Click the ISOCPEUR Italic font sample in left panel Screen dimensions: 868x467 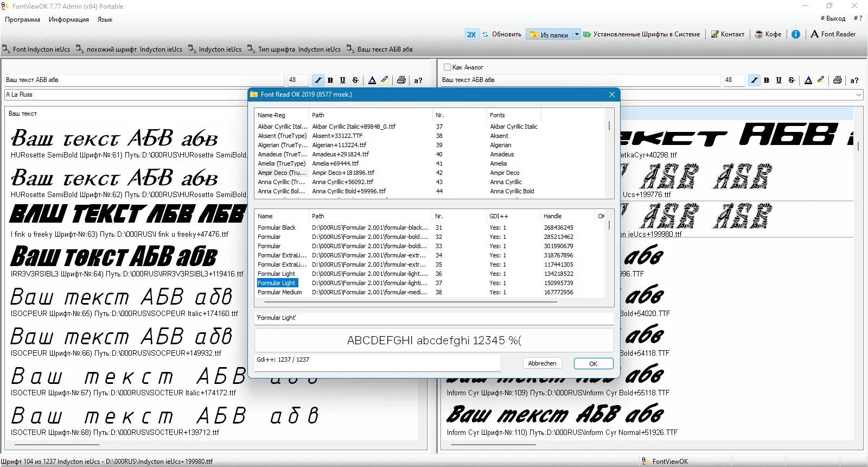pos(122,297)
